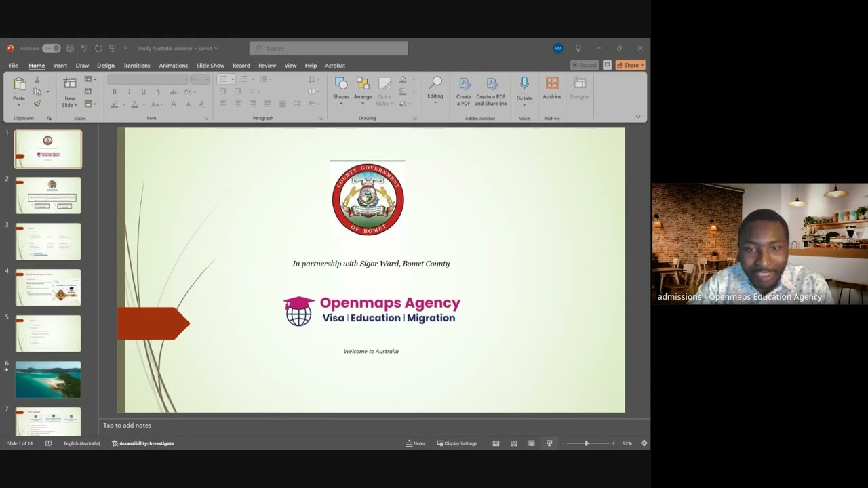The height and width of the screenshot is (488, 868).
Task: Switch to Slide Sorter view
Action: 514,443
